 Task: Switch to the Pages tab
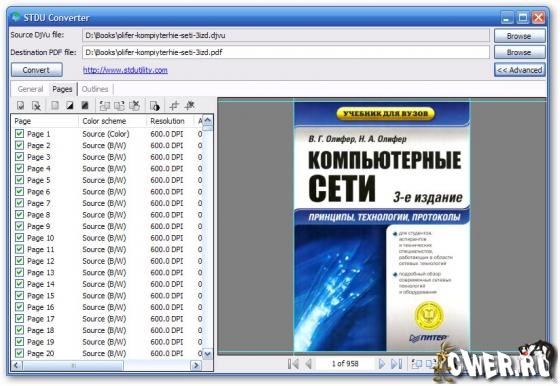point(62,89)
